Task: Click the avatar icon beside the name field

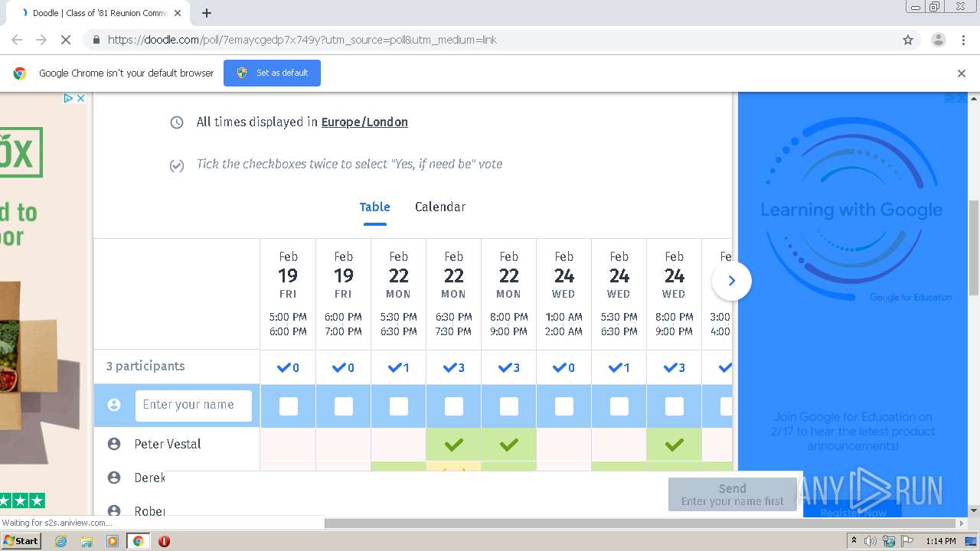Action: pyautogui.click(x=114, y=405)
